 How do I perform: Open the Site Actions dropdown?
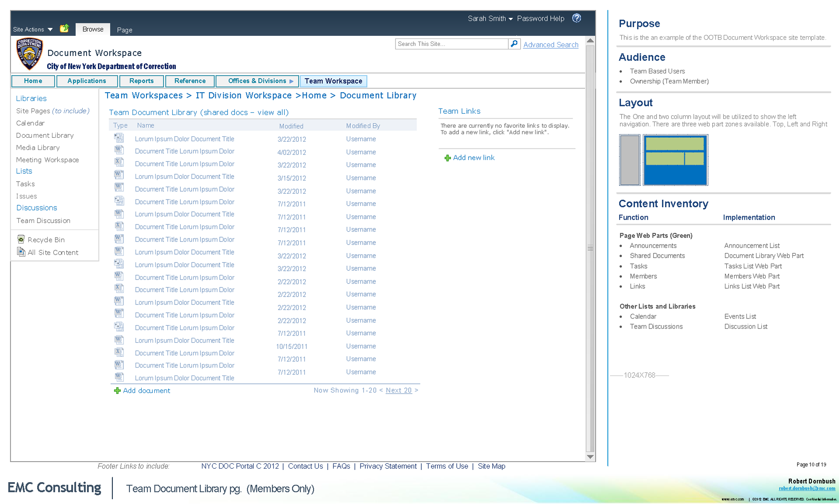(x=33, y=29)
